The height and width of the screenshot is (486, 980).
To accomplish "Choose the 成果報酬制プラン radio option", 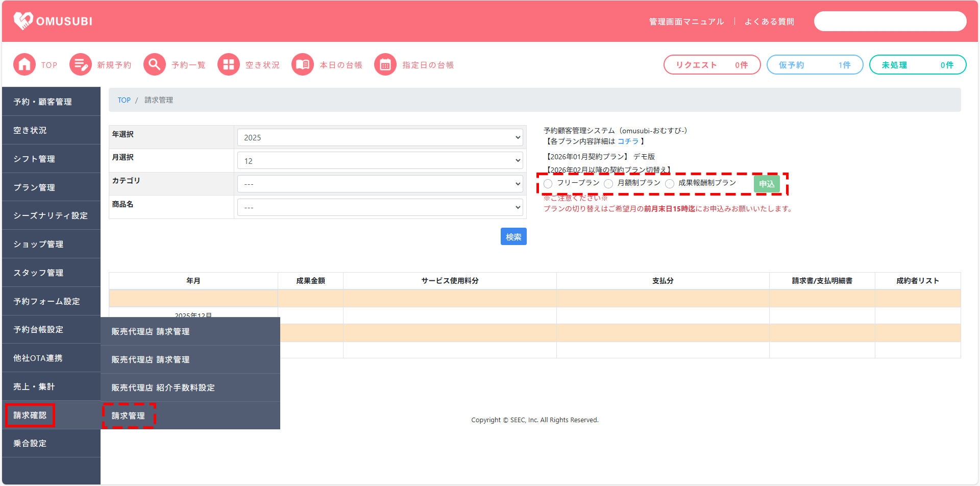I will coord(670,184).
